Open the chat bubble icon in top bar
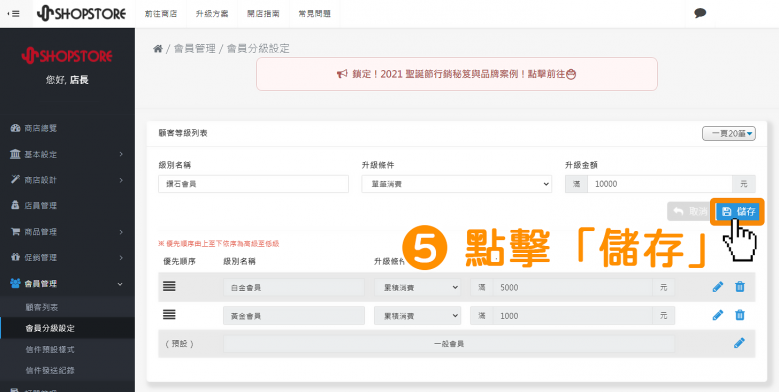779x392 pixels. tap(700, 13)
